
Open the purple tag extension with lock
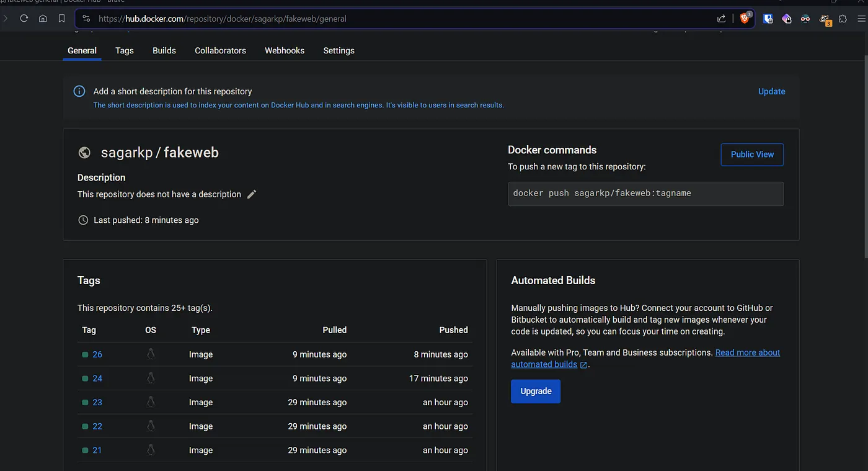click(787, 19)
